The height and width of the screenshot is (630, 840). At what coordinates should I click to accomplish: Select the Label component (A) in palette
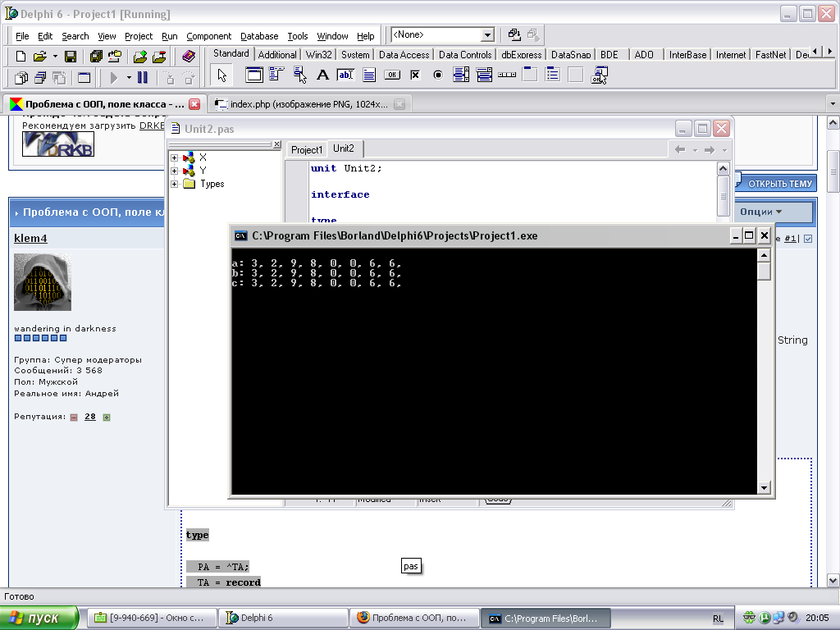322,75
